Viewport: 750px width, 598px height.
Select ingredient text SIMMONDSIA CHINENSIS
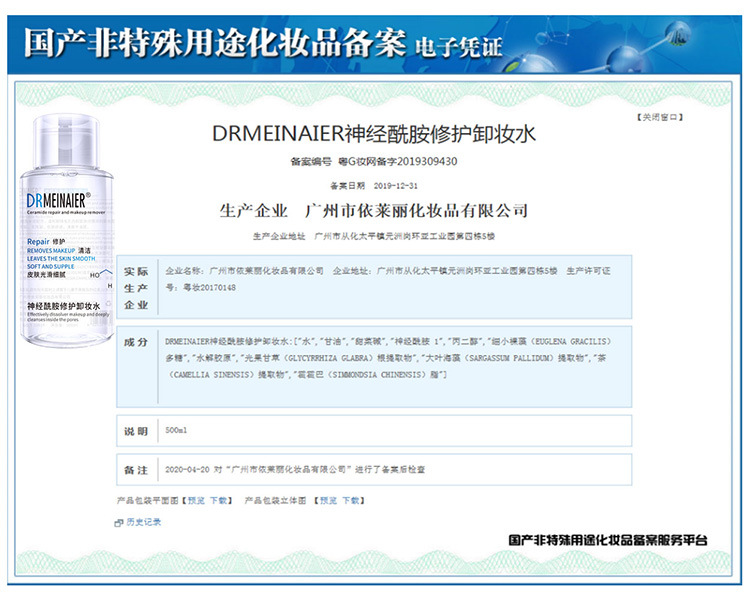375,375
